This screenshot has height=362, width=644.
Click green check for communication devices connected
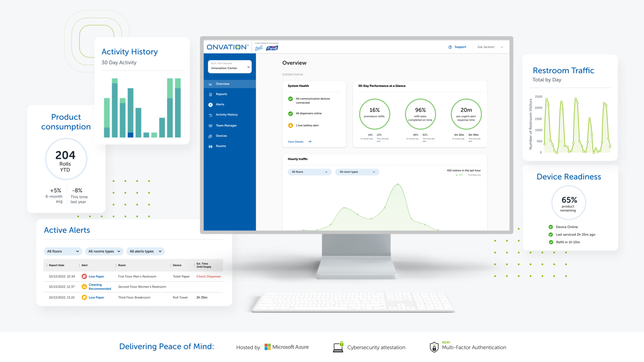290,99
